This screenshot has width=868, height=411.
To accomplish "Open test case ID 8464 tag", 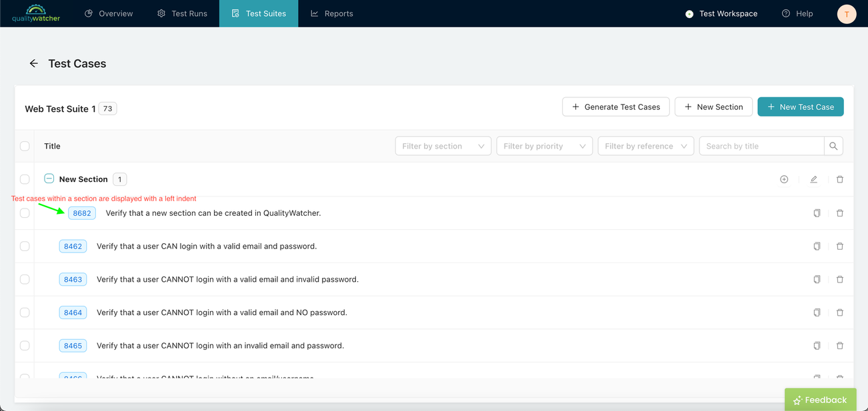I will coord(73,312).
